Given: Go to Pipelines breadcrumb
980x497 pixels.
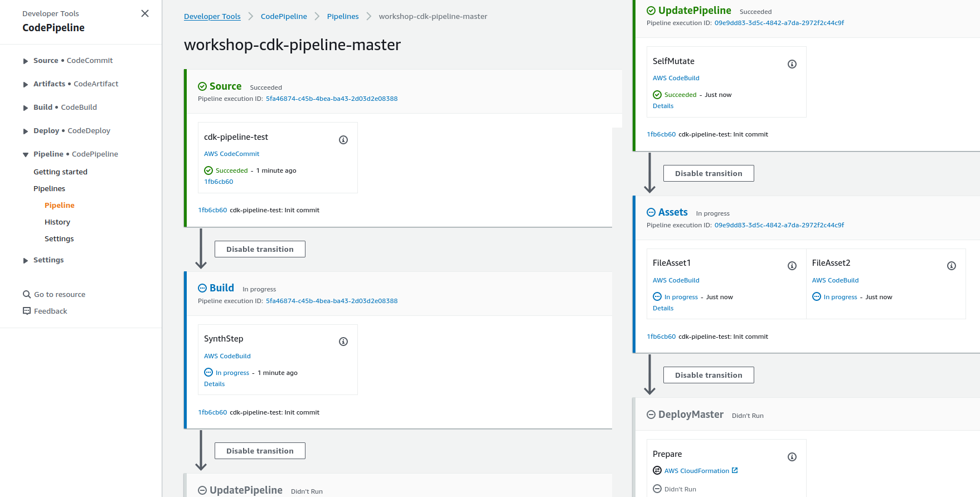Looking at the screenshot, I should pyautogui.click(x=343, y=17).
